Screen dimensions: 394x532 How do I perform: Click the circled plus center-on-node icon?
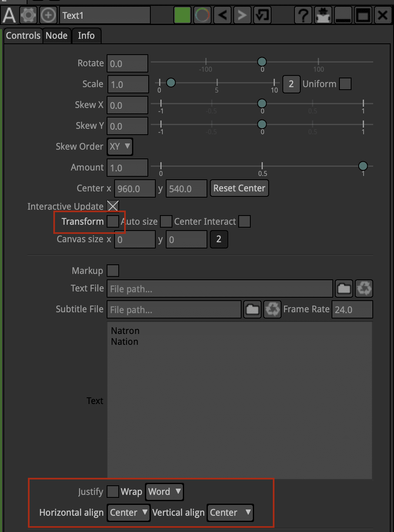tap(48, 16)
